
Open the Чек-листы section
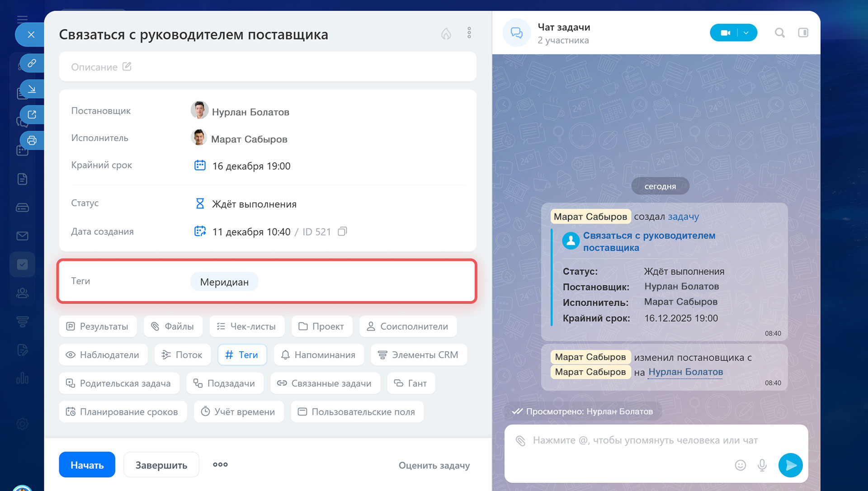(247, 326)
